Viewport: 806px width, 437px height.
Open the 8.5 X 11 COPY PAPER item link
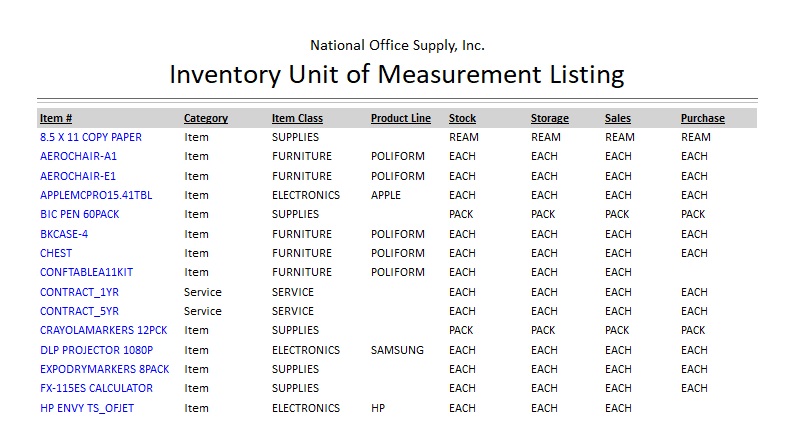91,137
